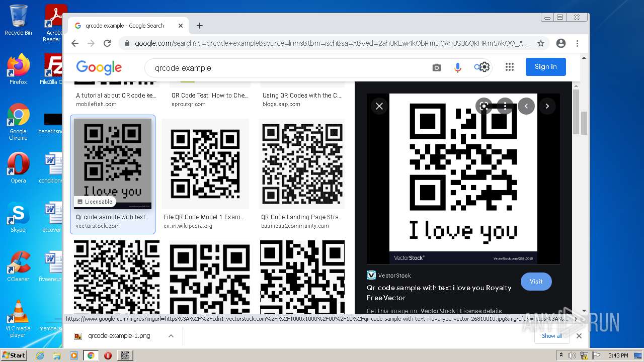Open the Google apps grid
The height and width of the screenshot is (362, 644).
tap(510, 67)
